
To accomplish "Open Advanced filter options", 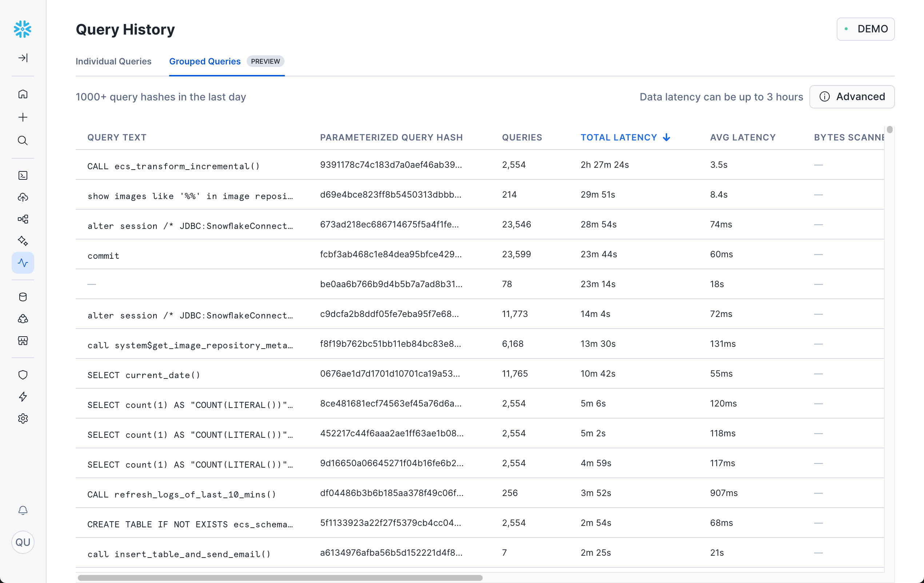I will 852,97.
